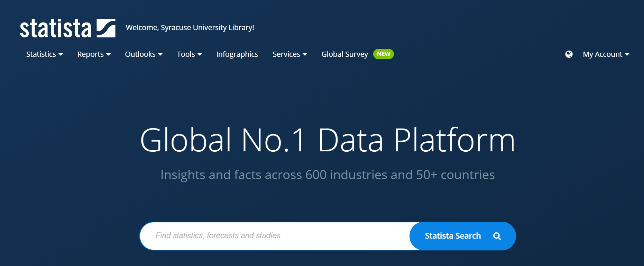Image resolution: width=644 pixels, height=266 pixels.
Task: Open the Outlooks dropdown menu
Action: point(144,54)
